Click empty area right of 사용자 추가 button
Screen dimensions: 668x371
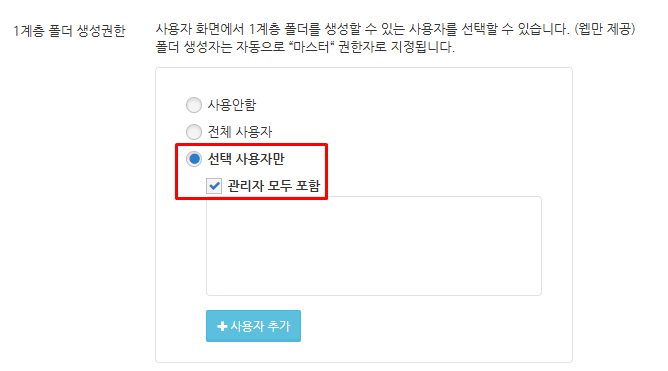pyautogui.click(x=426, y=326)
